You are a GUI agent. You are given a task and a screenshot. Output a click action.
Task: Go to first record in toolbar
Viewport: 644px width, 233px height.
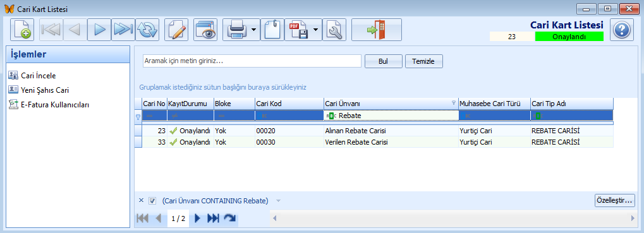point(51,30)
